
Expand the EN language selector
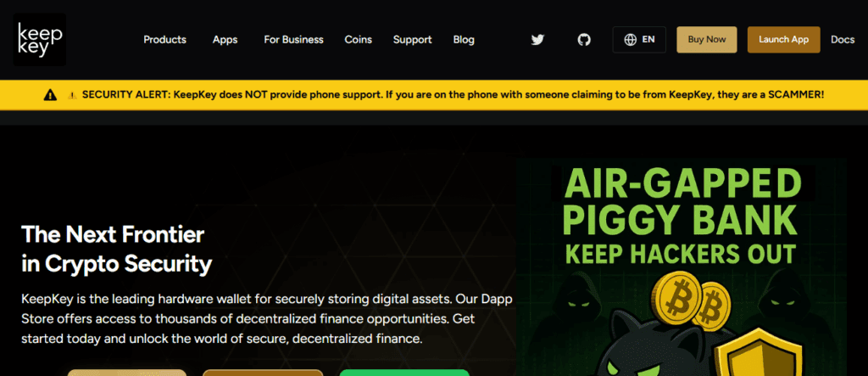click(639, 40)
